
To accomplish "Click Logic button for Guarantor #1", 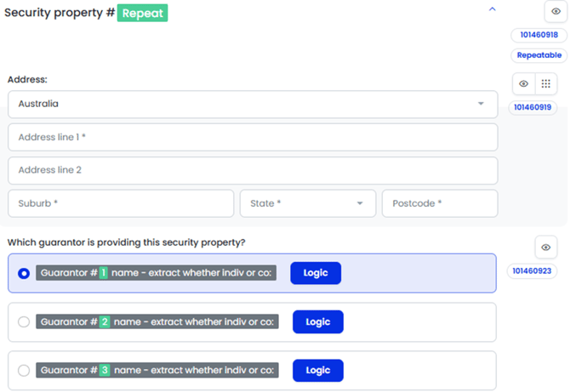I will click(x=316, y=273).
